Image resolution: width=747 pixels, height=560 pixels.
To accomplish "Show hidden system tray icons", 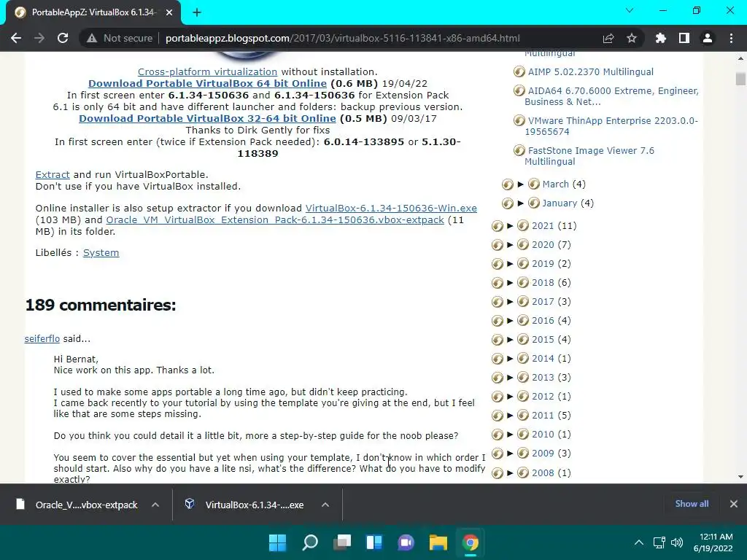I will pos(639,542).
